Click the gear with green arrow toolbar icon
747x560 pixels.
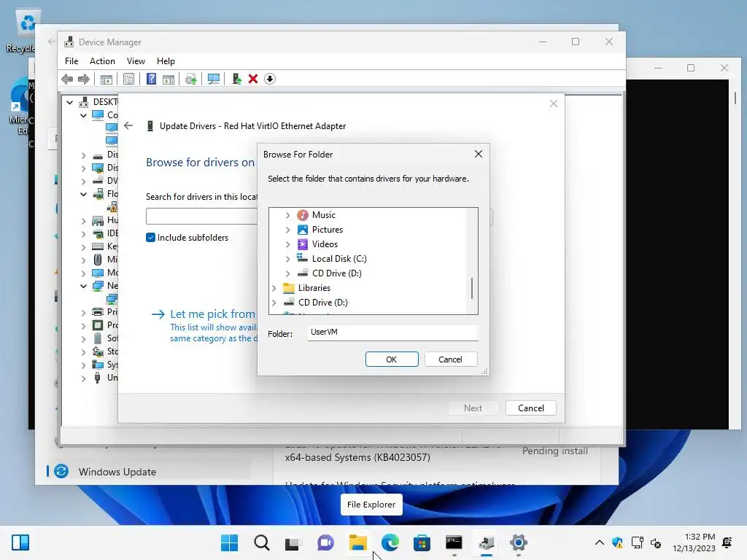(x=190, y=79)
